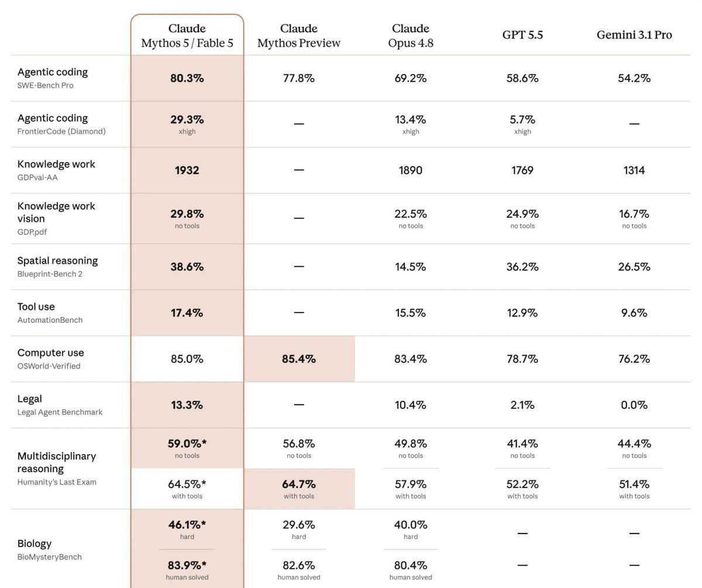The width and height of the screenshot is (702, 588).
Task: Select the GDP.pdf knowledge work vision label
Action: (x=56, y=218)
